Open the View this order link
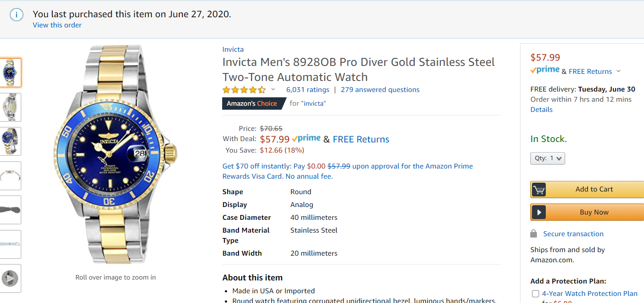Screen dimensions: 644x303 pos(57,25)
